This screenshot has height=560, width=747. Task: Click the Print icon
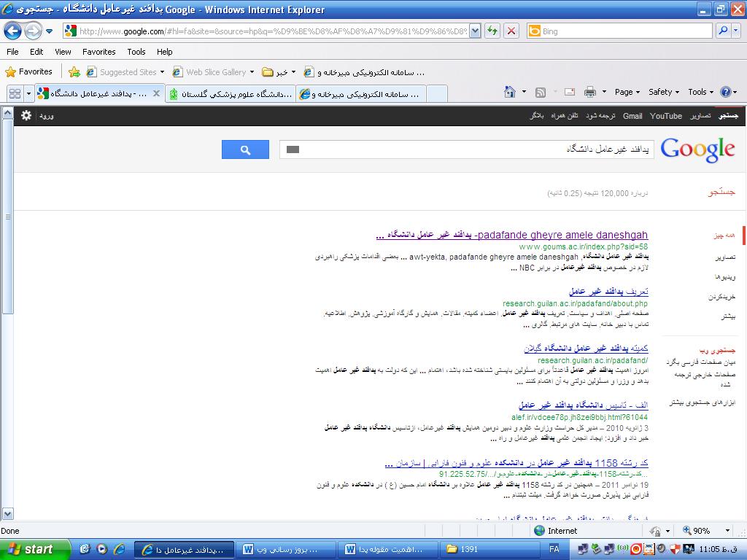pyautogui.click(x=589, y=92)
